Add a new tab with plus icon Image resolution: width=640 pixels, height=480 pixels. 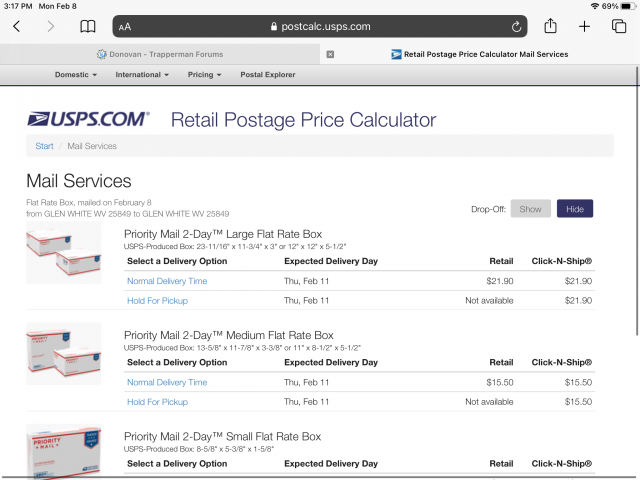pyautogui.click(x=584, y=27)
